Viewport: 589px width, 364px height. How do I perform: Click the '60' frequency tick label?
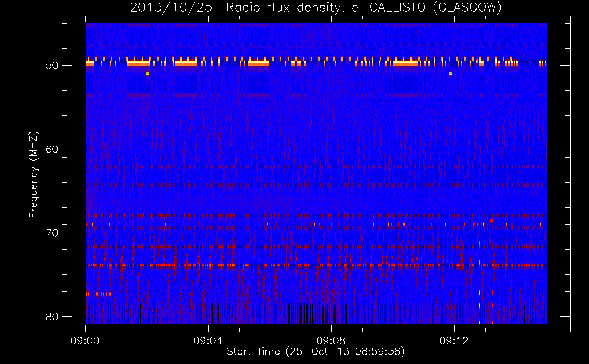[x=52, y=149]
